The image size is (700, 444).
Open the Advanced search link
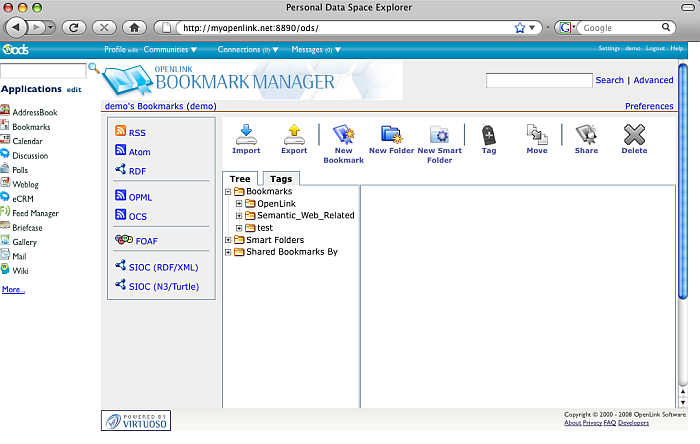click(653, 80)
